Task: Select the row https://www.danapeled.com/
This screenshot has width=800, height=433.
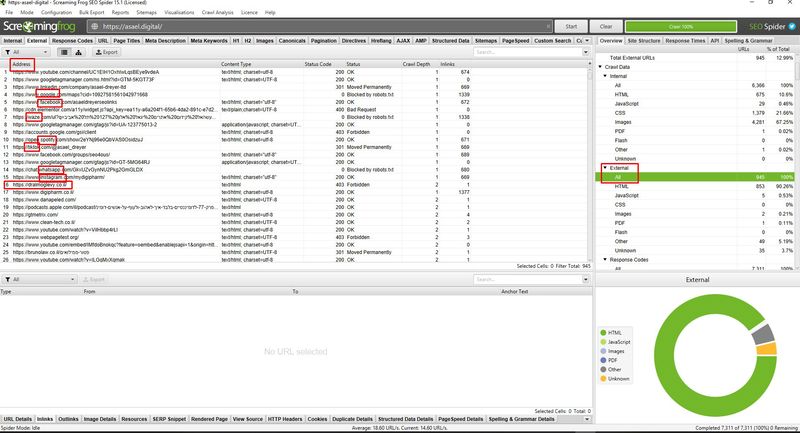Action: (x=296, y=200)
